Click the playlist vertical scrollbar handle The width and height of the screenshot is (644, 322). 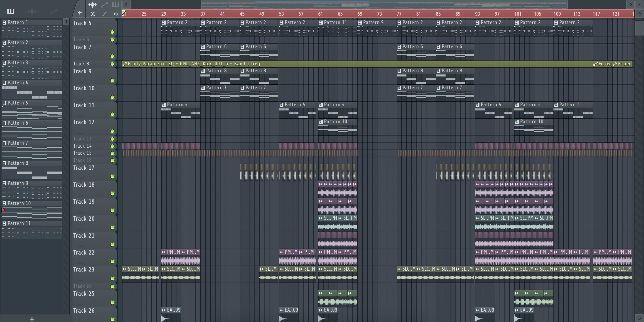tap(639, 28)
